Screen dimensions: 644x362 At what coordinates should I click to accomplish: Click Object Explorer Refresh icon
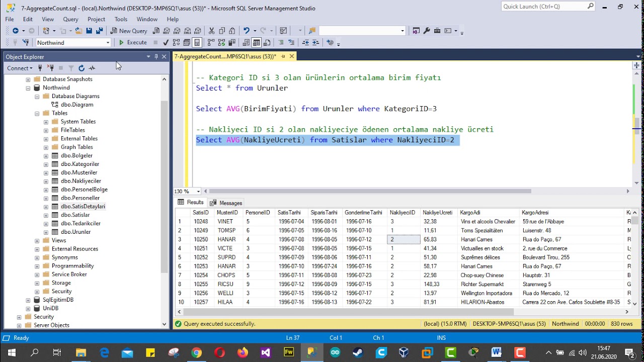coord(82,68)
